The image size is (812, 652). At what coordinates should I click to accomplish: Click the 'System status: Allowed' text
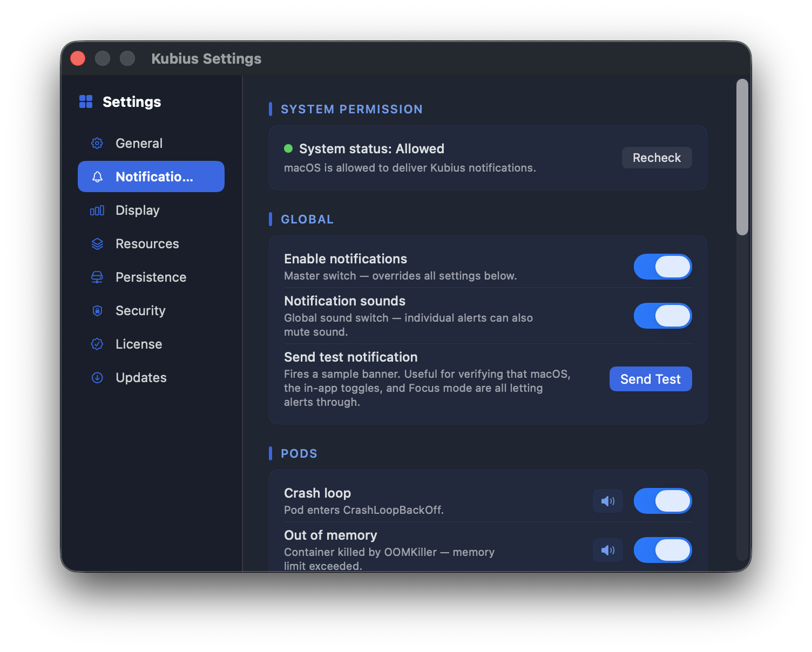pyautogui.click(x=371, y=148)
